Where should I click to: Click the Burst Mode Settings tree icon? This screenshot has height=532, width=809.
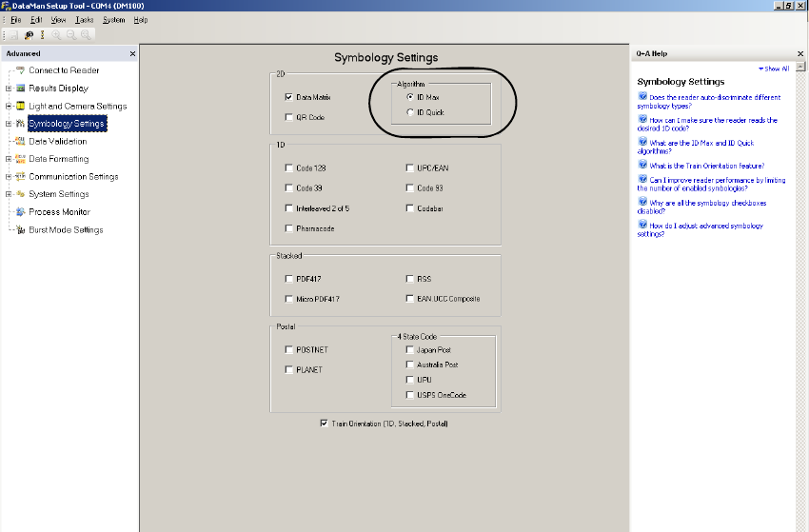pos(20,229)
